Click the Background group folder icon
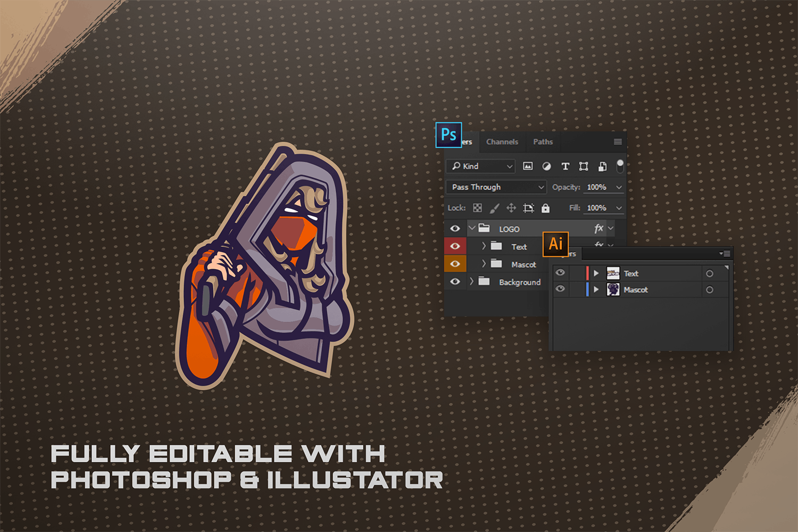798x532 pixels. coord(484,281)
